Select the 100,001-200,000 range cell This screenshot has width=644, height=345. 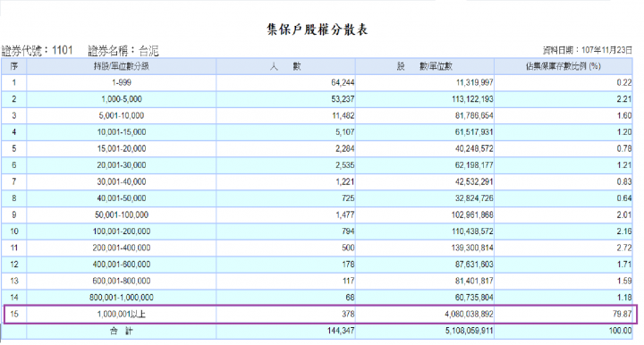coord(121,231)
